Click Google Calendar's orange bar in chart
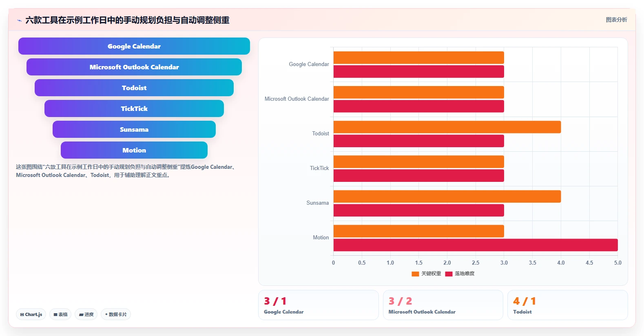Screen dimensions: 644x336 coord(419,57)
